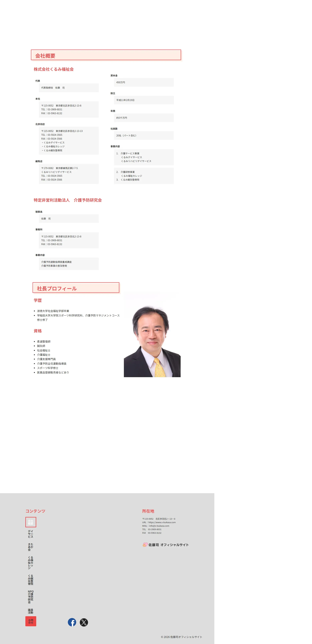Image resolution: width=312 pixels, height=644 pixels.
Task: Click the red お問合せ button
Action: tap(31, 621)
